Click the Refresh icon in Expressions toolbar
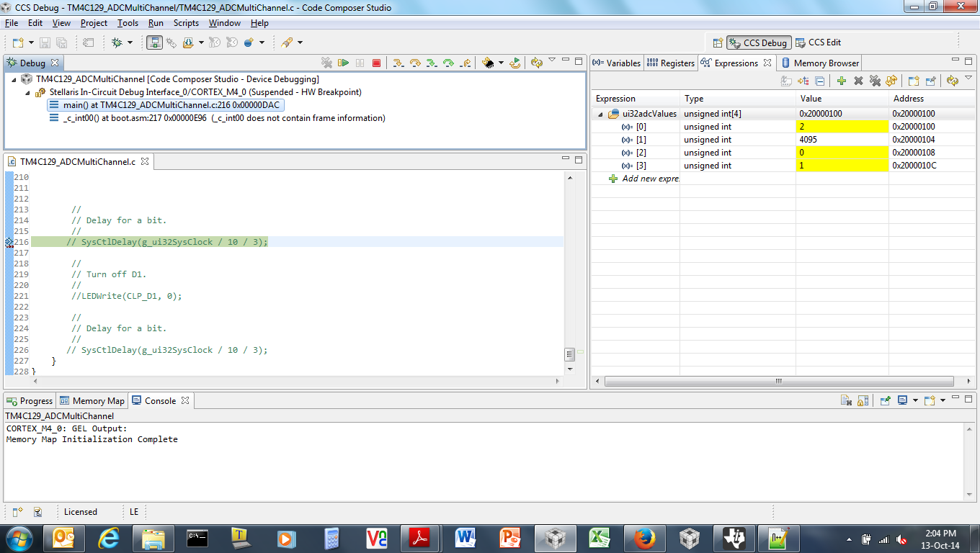980x553 pixels. (x=953, y=81)
